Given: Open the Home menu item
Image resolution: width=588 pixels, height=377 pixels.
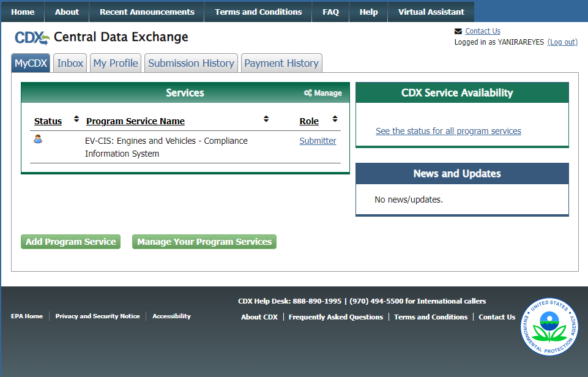Looking at the screenshot, I should [x=23, y=12].
